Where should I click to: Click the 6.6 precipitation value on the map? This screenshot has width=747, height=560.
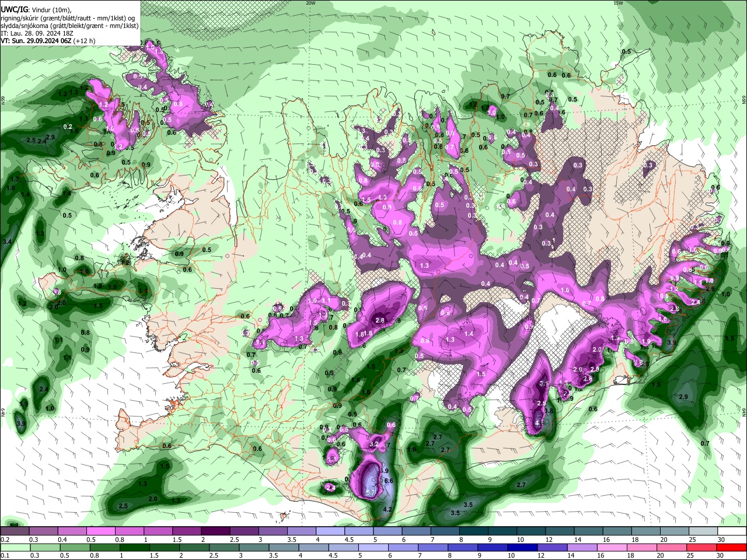(389, 481)
